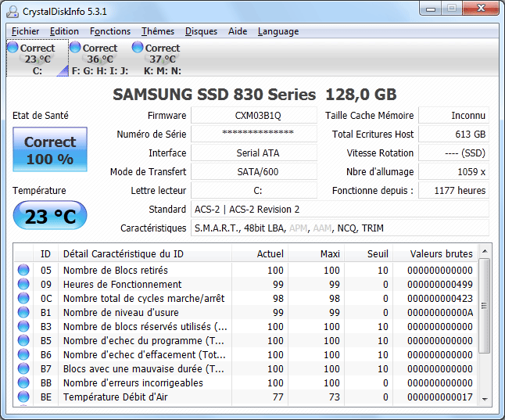Select the row Température Débit d'Air
The image size is (505, 420).
point(246,397)
